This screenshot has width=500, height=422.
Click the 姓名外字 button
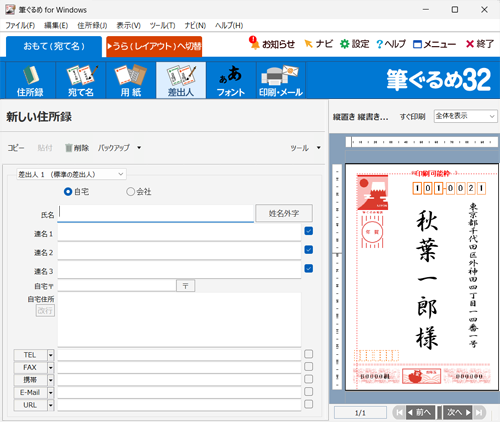click(284, 213)
